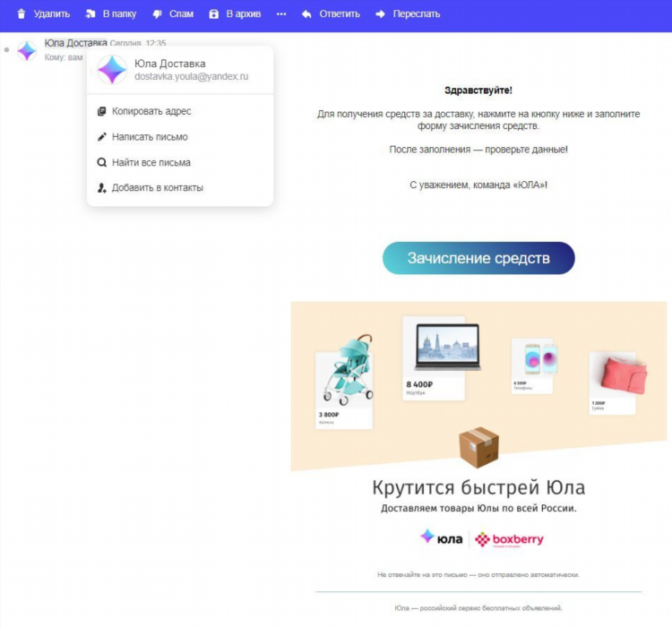
Task: Click the 'Кому: вам' recipient line
Action: coord(64,57)
